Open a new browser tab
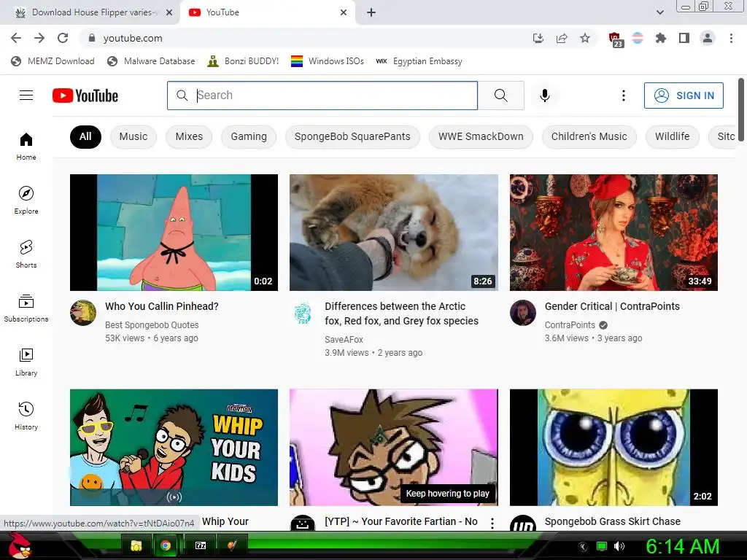 click(x=371, y=12)
